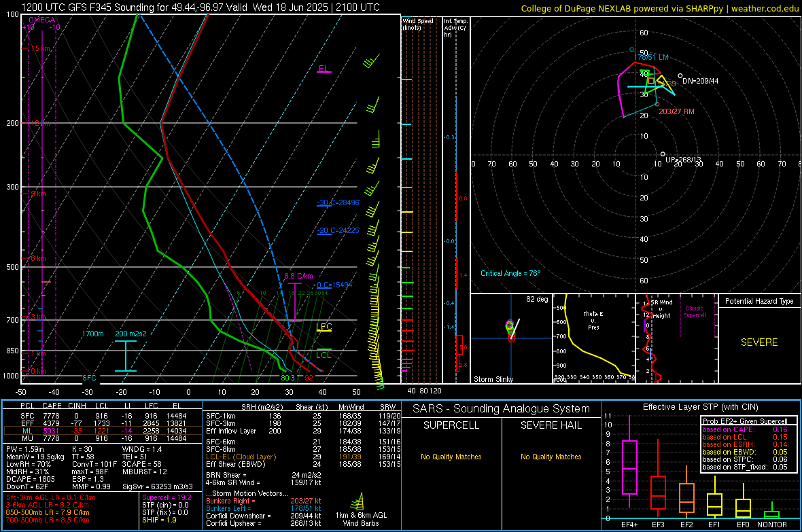Click the 203/27 RM hodograph marker

[676, 111]
